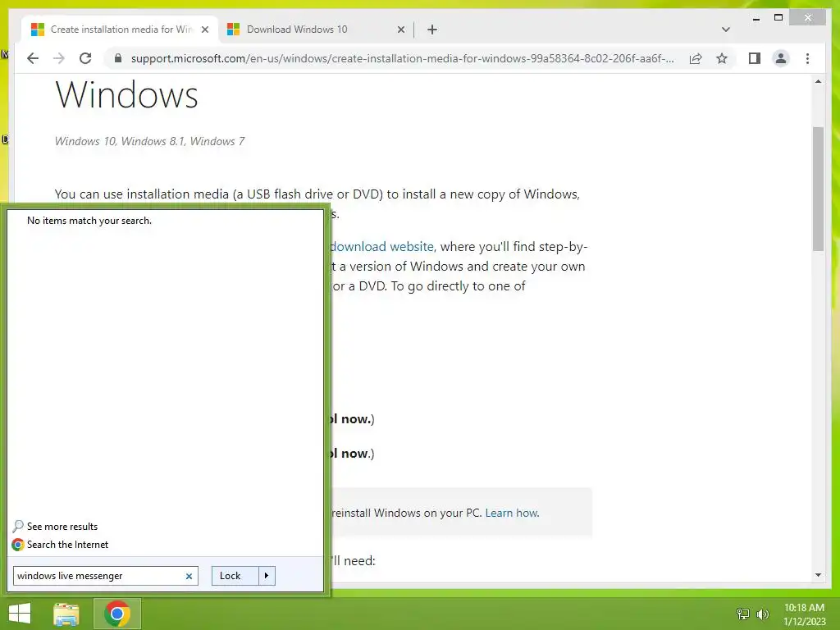840x630 pixels.
Task: Open the Learn how link
Action: pos(512,513)
